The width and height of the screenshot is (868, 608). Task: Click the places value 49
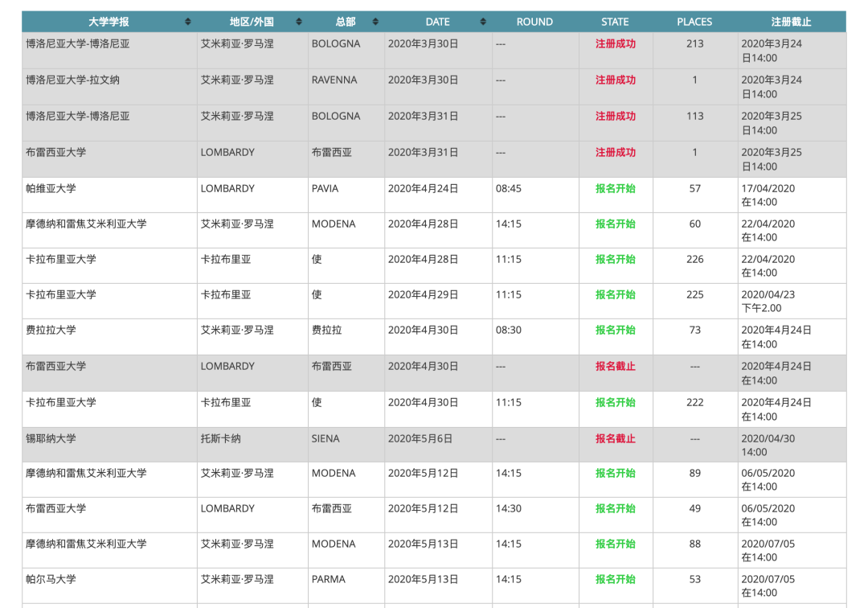(694, 508)
